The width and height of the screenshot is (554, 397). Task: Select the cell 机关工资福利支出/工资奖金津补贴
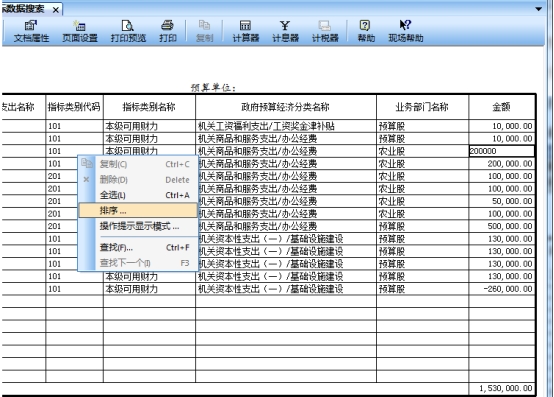pos(285,126)
